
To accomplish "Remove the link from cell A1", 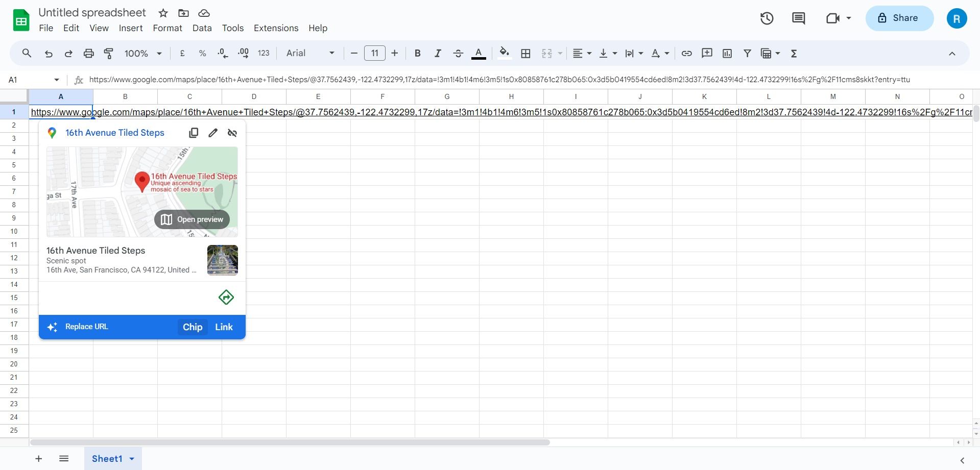I will pos(232,133).
